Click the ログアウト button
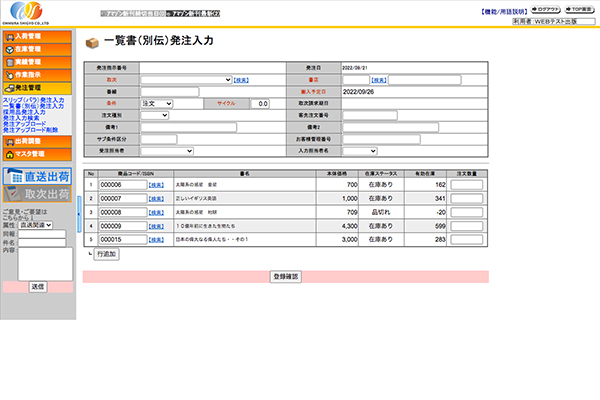The width and height of the screenshot is (600, 400). click(x=545, y=9)
